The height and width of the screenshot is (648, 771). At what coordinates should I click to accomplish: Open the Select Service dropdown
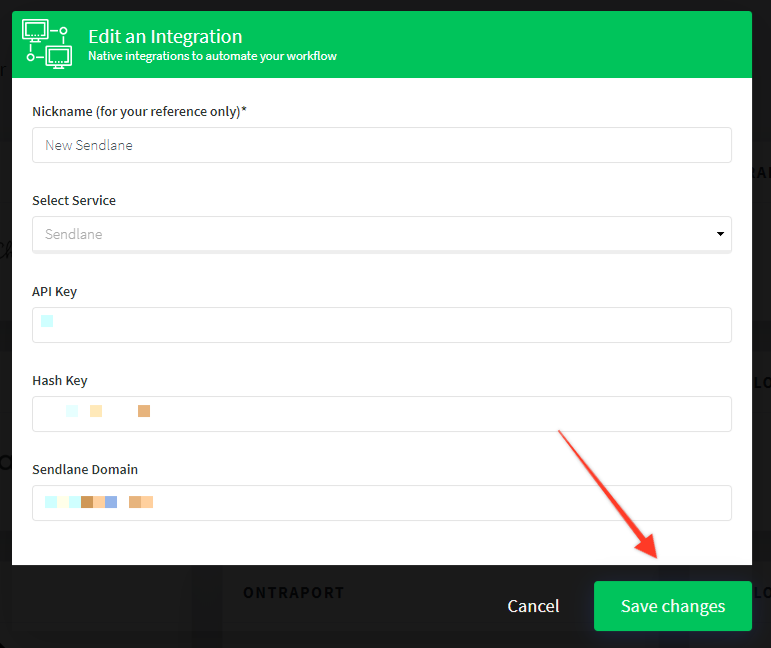tap(382, 234)
